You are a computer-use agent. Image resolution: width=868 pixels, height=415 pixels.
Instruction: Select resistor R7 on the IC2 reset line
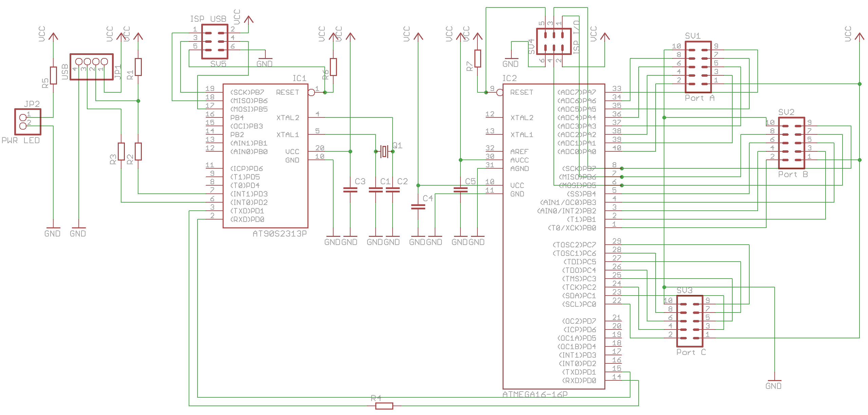[477, 58]
